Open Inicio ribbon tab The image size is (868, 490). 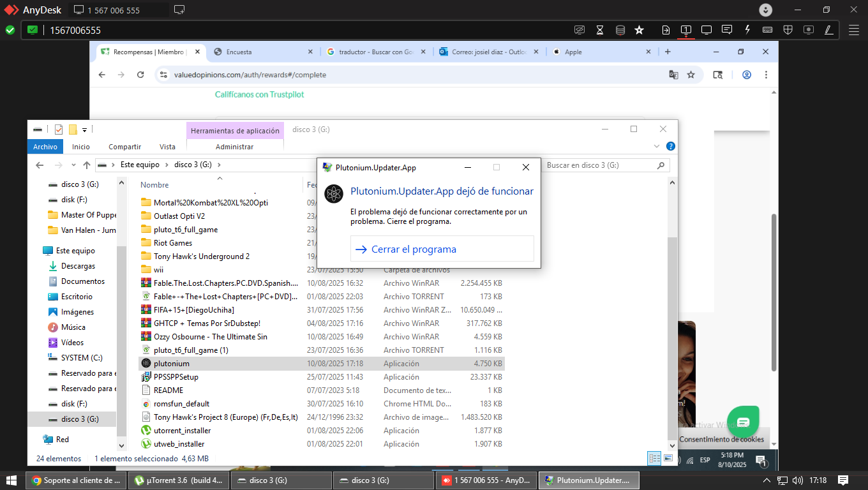click(81, 147)
